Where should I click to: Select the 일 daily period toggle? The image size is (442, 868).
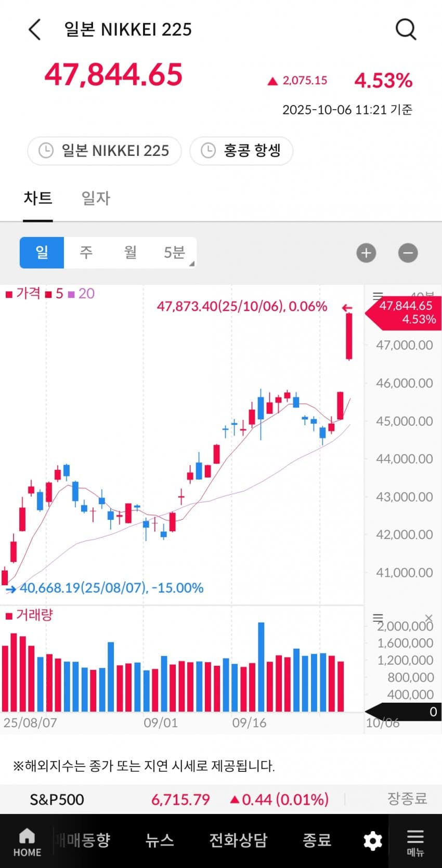coord(42,253)
